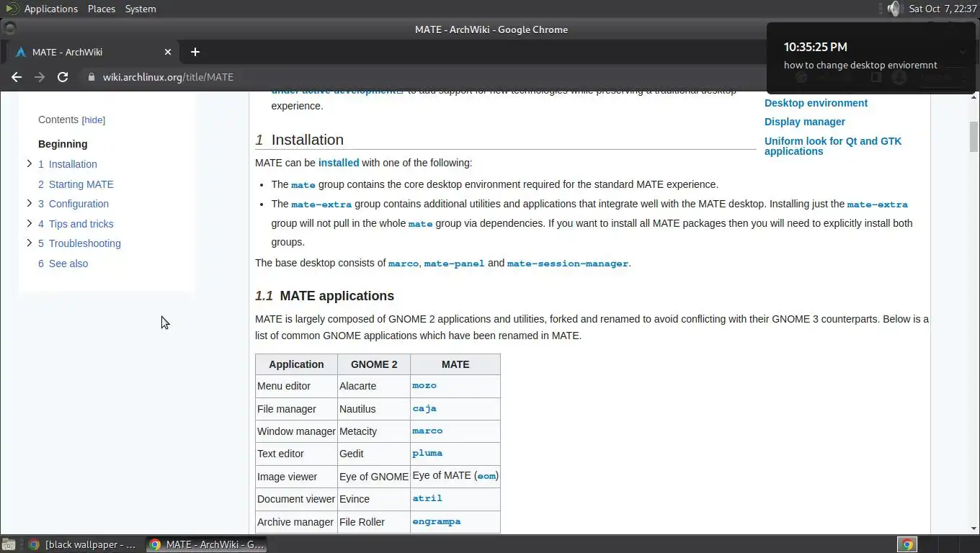980x553 pixels.
Task: Open the mate-session-manager package link
Action: (568, 264)
